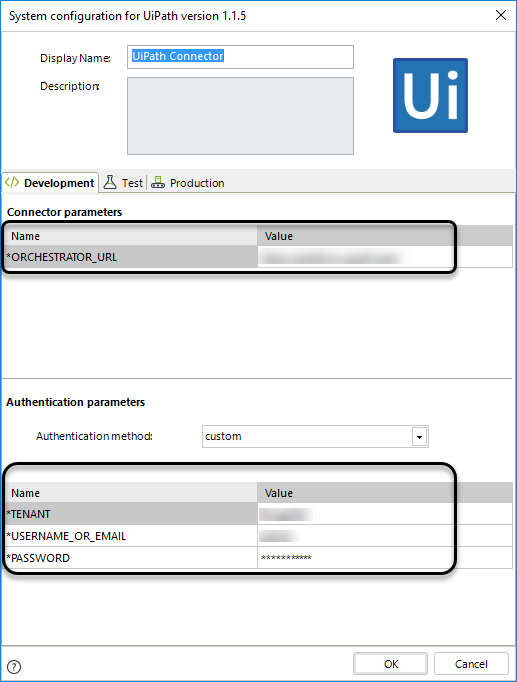The image size is (517, 682).
Task: Select the custom authentication method field
Action: (315, 436)
